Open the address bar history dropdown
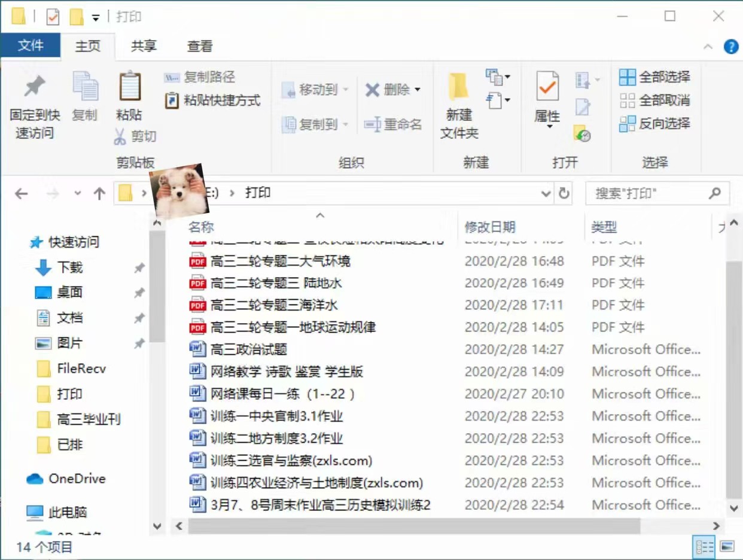 (545, 193)
